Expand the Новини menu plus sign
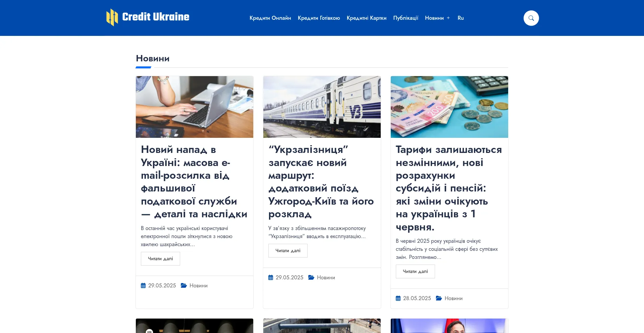The width and height of the screenshot is (644, 333). (x=448, y=18)
